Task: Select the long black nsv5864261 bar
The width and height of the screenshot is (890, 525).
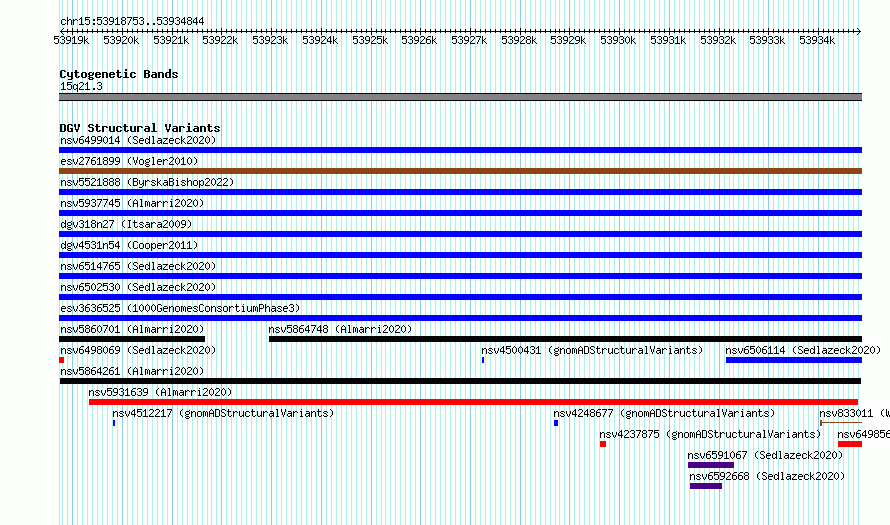Action: tap(460, 381)
